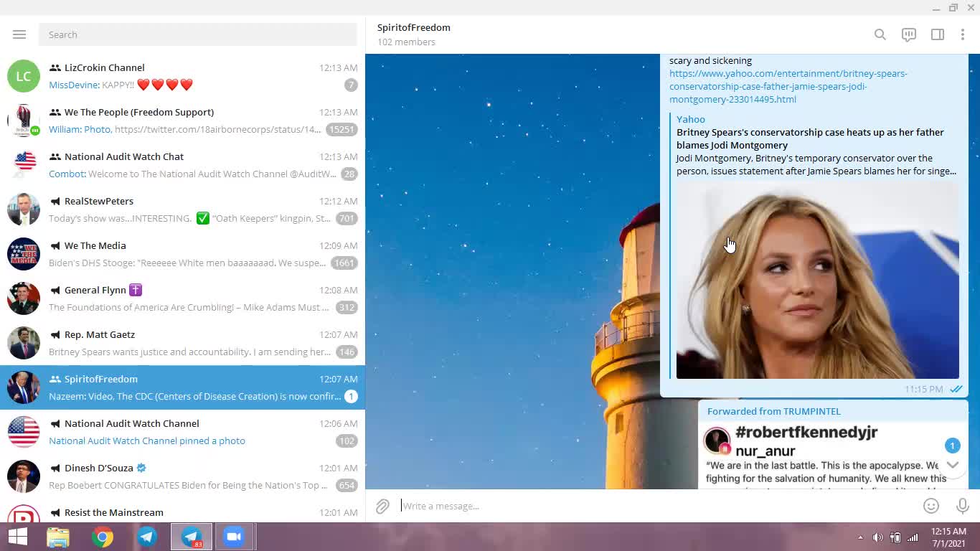Image resolution: width=980 pixels, height=551 pixels.
Task: Open the Dinesh D'Souza channel
Action: [x=182, y=476]
